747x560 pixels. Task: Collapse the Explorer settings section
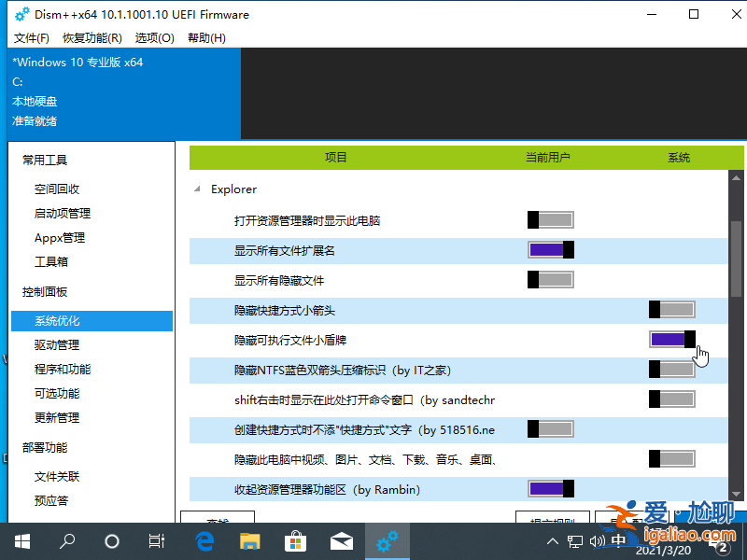[196, 189]
